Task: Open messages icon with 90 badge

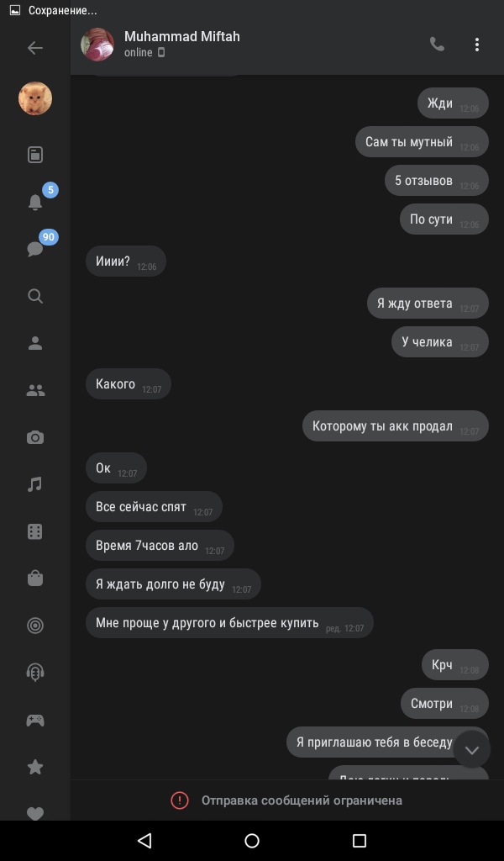Action: (35, 249)
